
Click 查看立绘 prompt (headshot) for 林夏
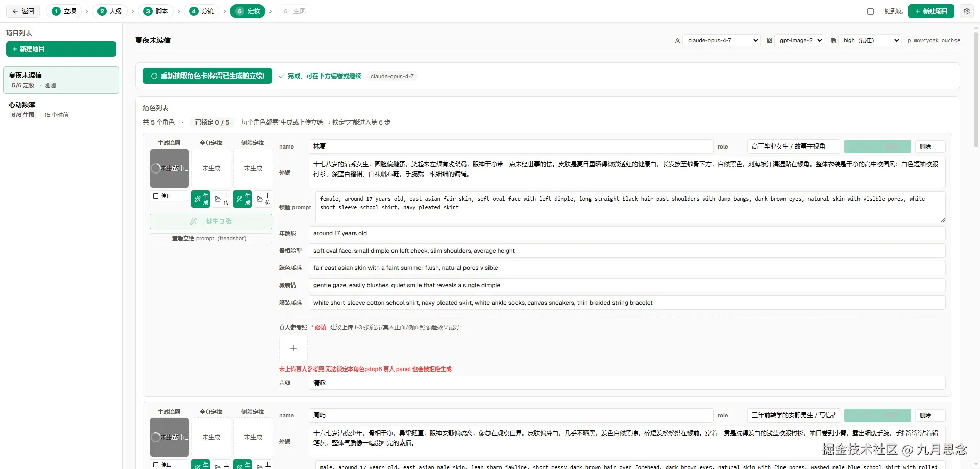211,238
